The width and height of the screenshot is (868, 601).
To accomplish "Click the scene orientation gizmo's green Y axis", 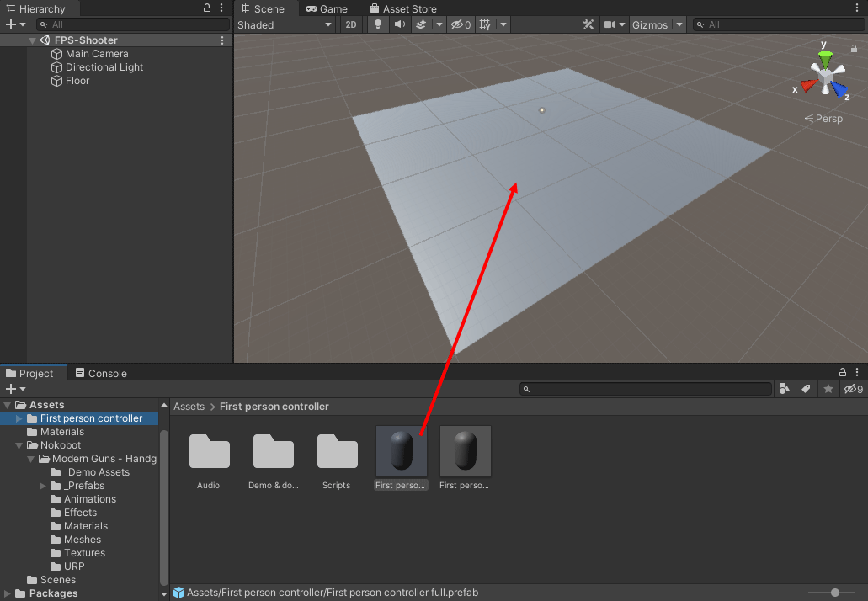I will [825, 59].
